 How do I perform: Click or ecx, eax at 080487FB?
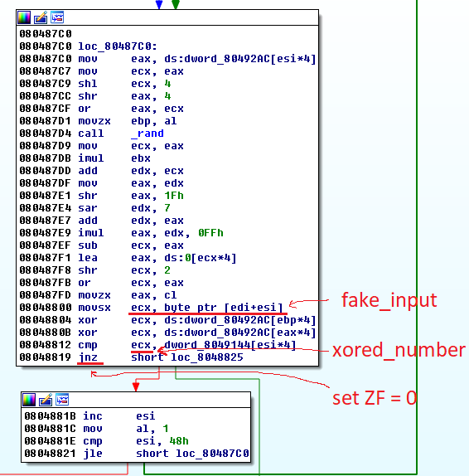click(101, 283)
